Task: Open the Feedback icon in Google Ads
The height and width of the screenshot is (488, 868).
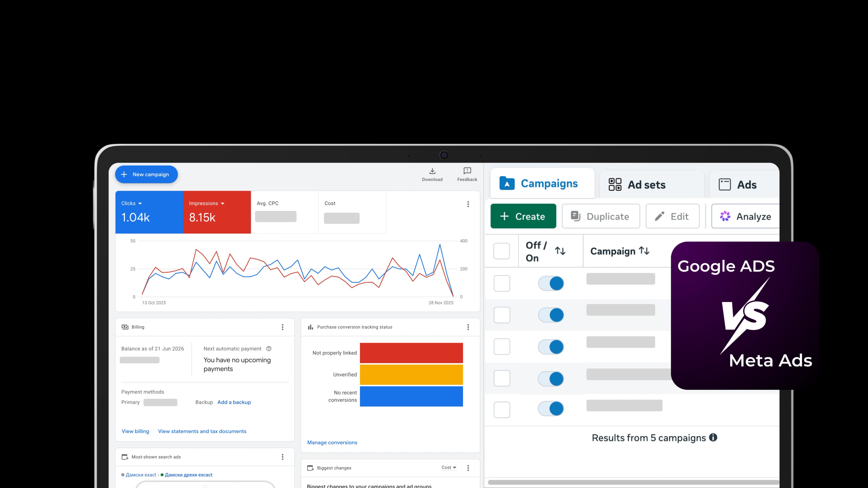Action: pyautogui.click(x=467, y=171)
